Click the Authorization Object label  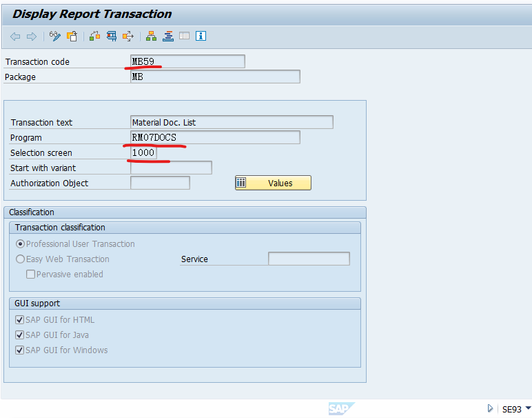[x=49, y=183]
